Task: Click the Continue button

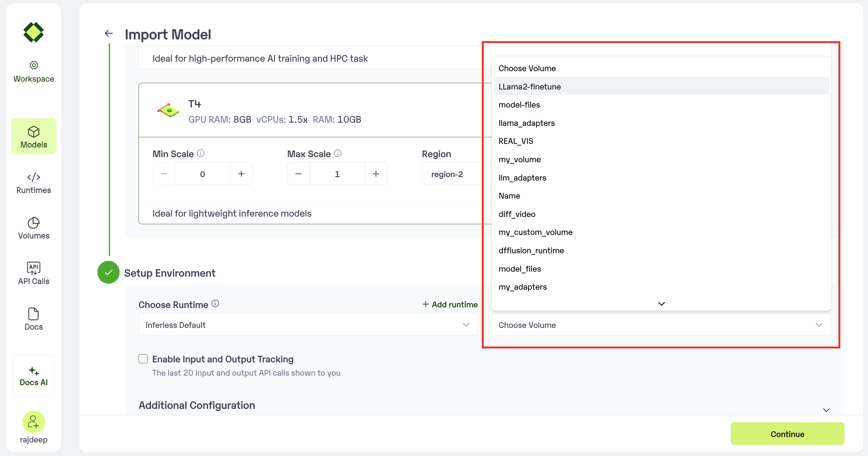Action: click(x=787, y=434)
